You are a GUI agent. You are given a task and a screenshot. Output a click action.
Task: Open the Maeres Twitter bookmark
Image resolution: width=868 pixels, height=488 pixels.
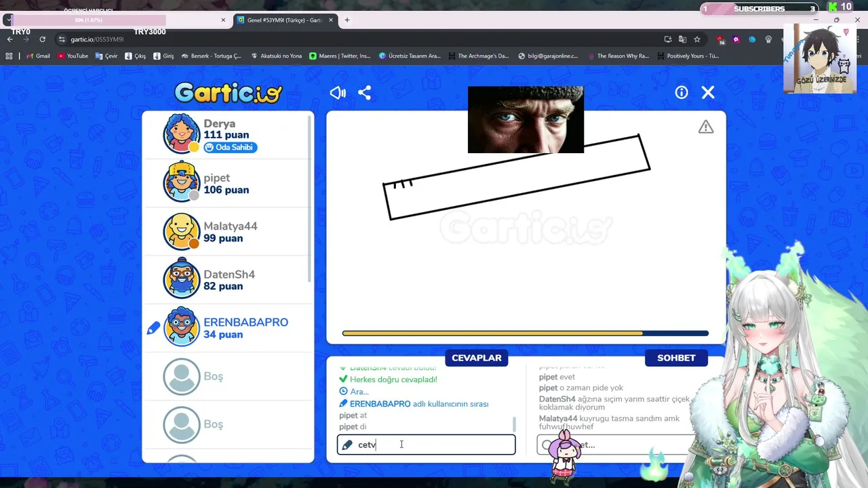340,56
